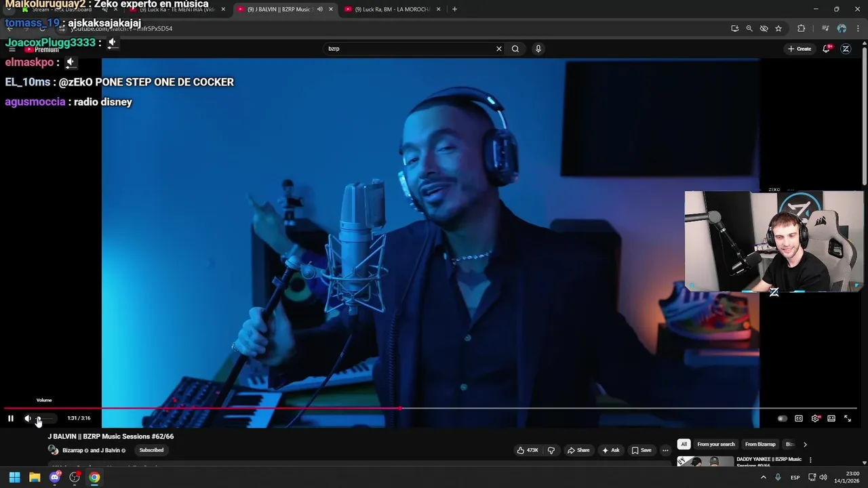The height and width of the screenshot is (488, 868).
Task: Close the J BALVIN BZRP tab
Action: coord(331,9)
